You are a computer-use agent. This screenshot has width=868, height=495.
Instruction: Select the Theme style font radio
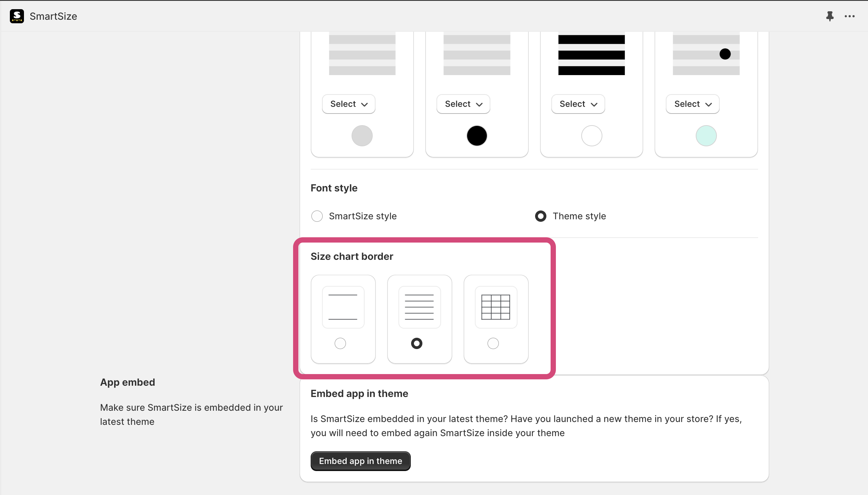[540, 216]
